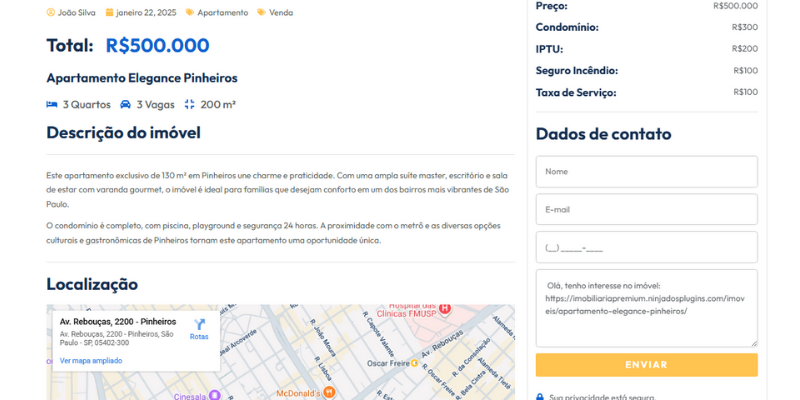800x400 pixels.
Task: Click the padlock icon near privacy notice
Action: point(540,396)
